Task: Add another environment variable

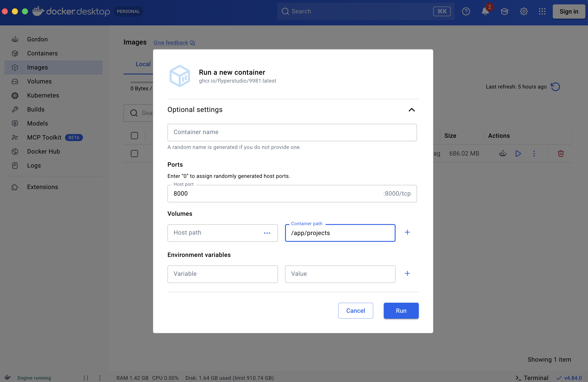Action: pyautogui.click(x=407, y=273)
